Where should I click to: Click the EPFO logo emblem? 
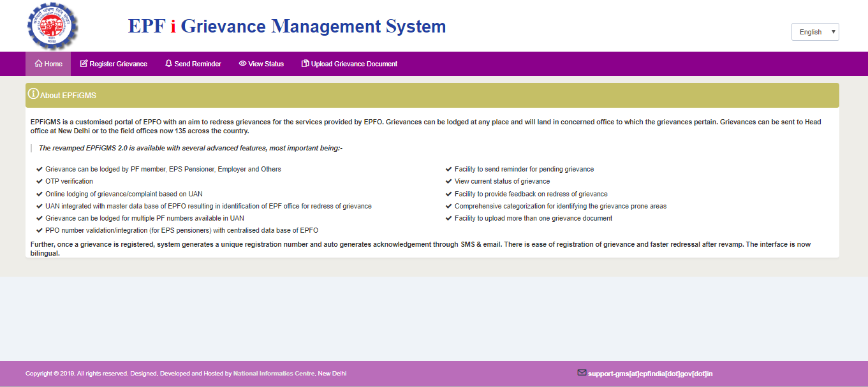[x=52, y=26]
